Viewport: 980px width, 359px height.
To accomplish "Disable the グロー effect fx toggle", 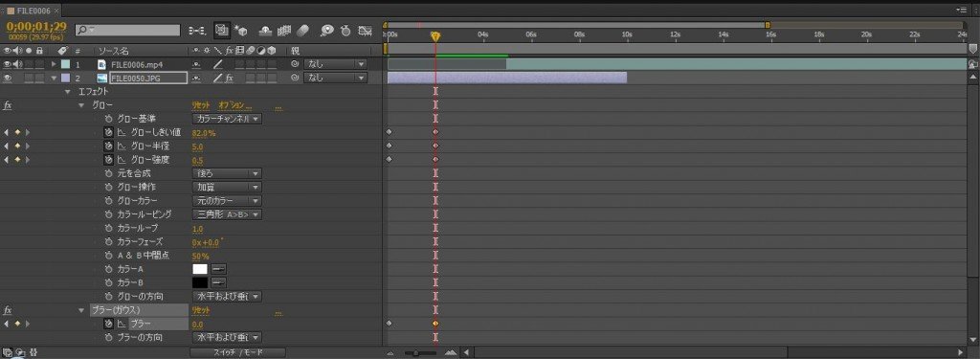I will coord(8,105).
